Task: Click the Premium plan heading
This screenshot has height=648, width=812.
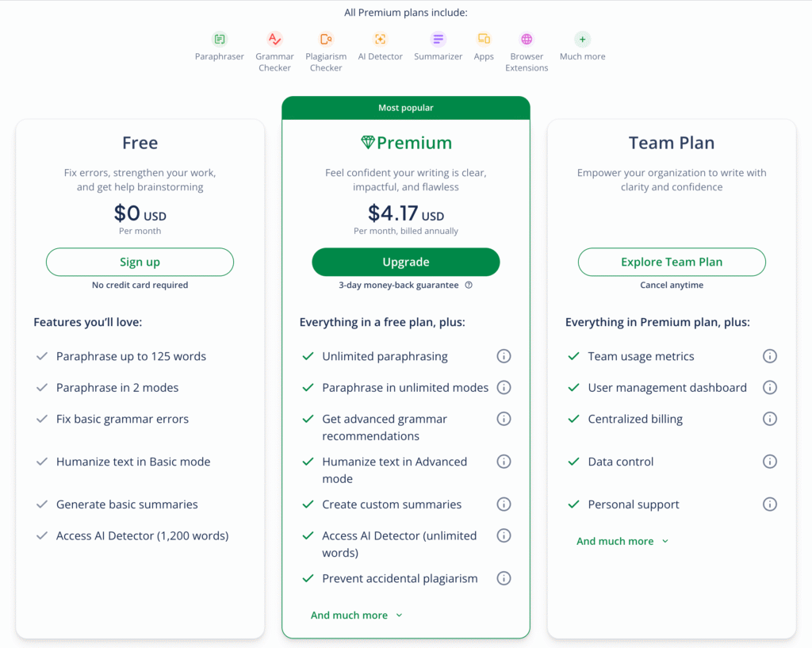Action: point(407,143)
